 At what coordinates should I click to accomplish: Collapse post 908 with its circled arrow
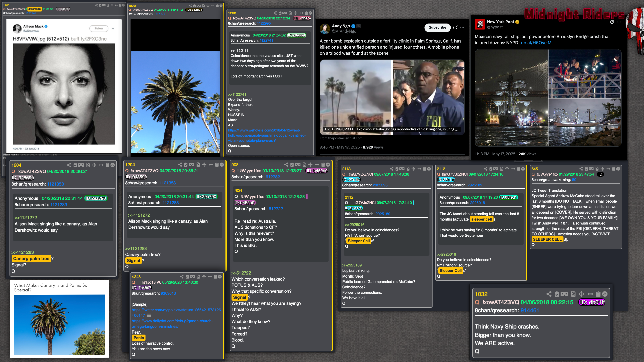pos(328,165)
